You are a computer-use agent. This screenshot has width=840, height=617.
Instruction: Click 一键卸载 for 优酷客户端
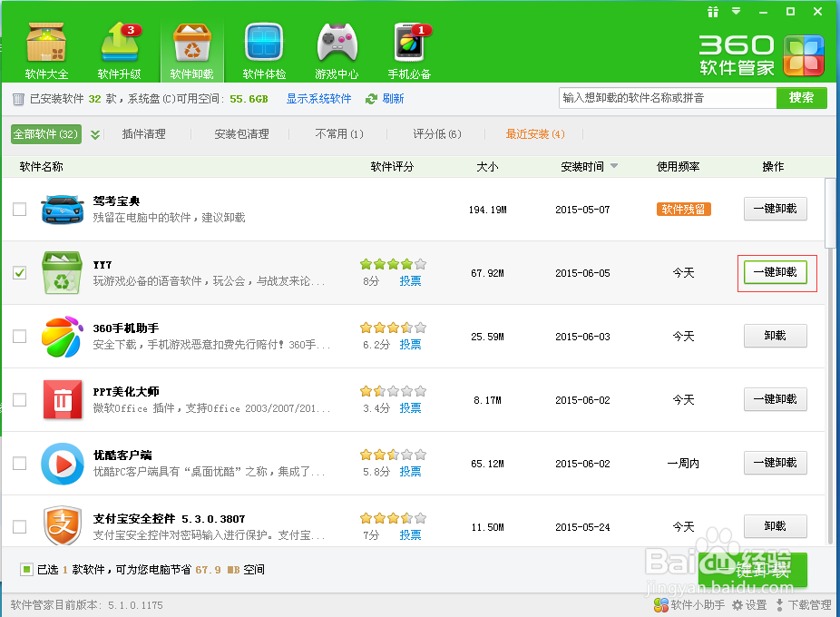776,463
